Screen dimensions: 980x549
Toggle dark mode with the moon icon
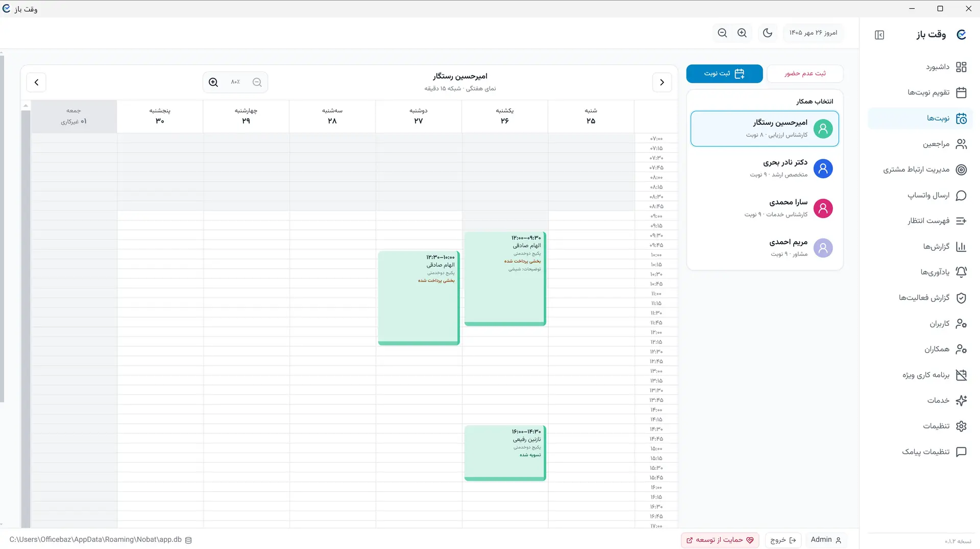point(767,33)
